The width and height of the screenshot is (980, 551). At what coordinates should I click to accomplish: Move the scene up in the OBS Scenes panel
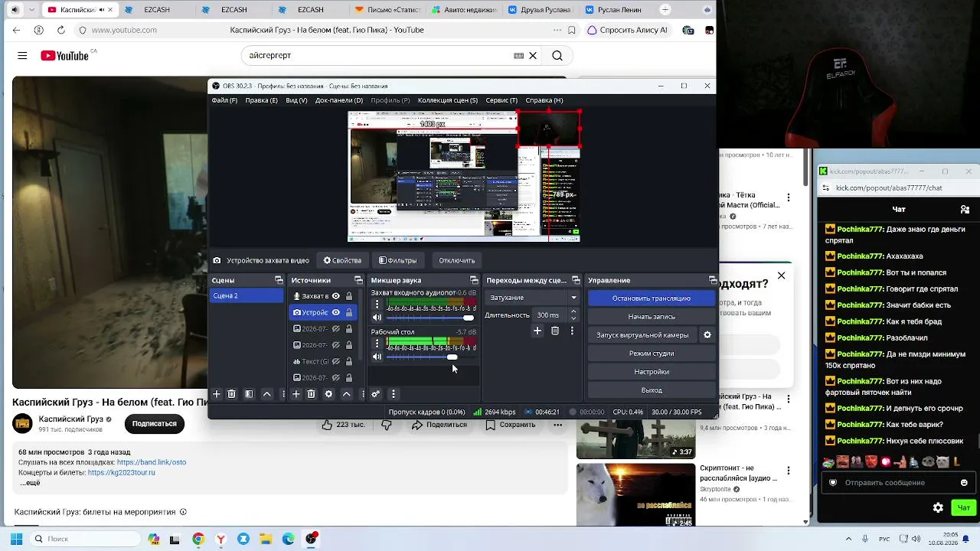pyautogui.click(x=267, y=394)
